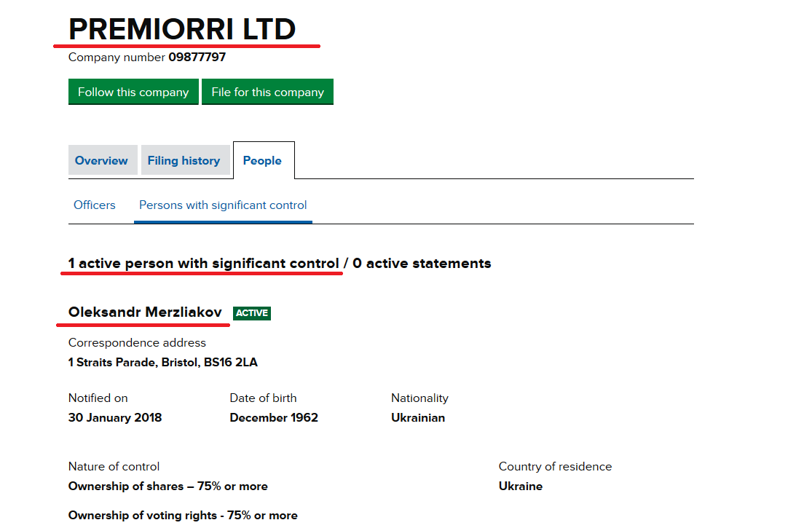
Task: Click the 0 active statements text
Action: [422, 264]
